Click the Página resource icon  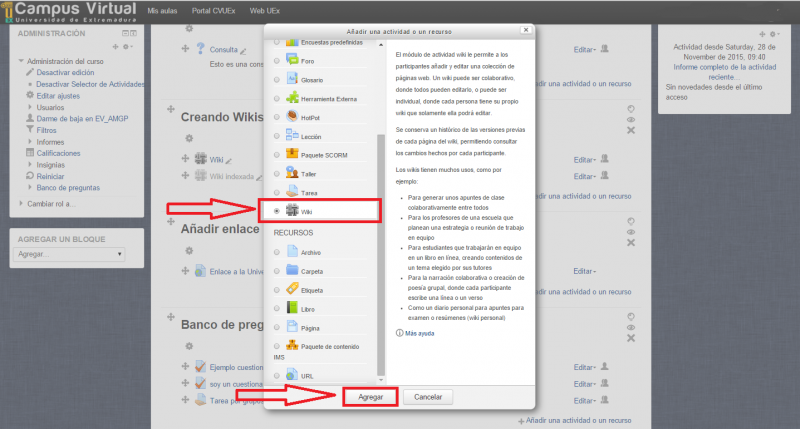pyautogui.click(x=292, y=326)
